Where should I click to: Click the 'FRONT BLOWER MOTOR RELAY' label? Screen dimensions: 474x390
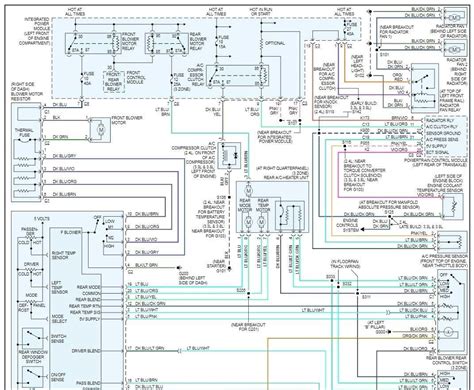tap(129, 41)
